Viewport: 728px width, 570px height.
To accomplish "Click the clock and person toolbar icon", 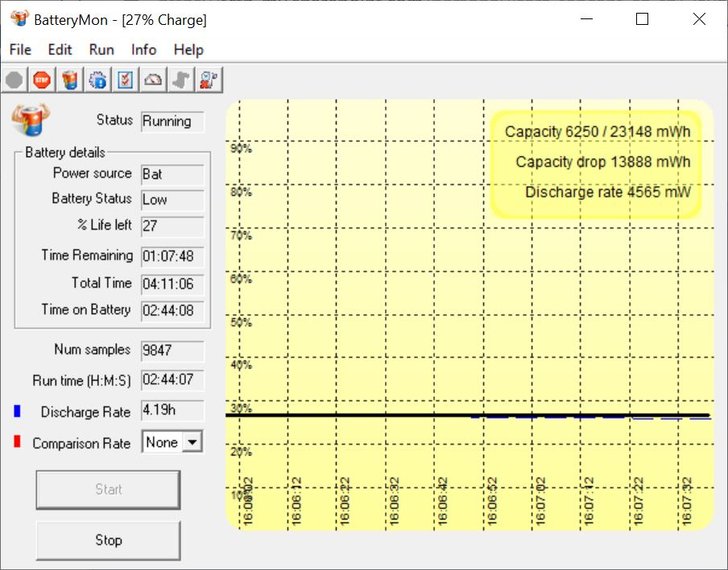I will point(209,80).
